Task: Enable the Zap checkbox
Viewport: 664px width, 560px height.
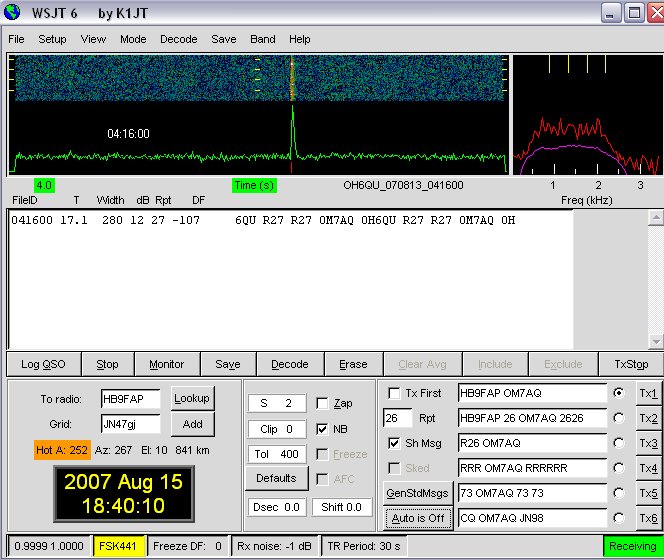Action: [322, 403]
